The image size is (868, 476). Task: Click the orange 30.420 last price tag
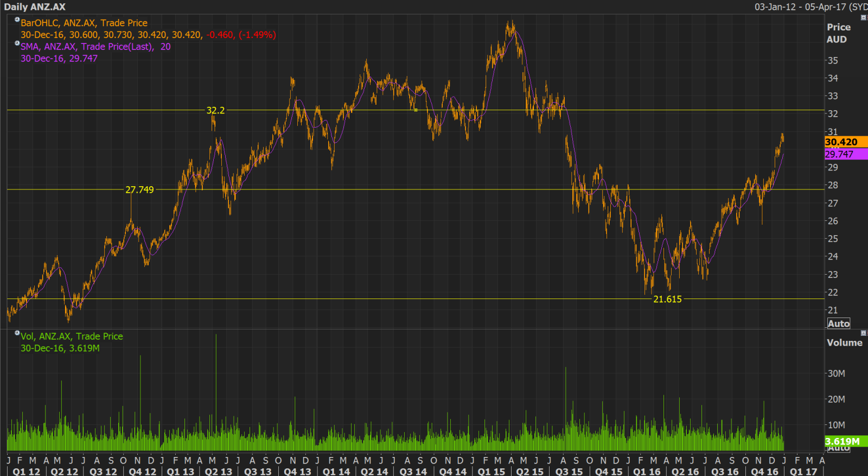coord(846,142)
